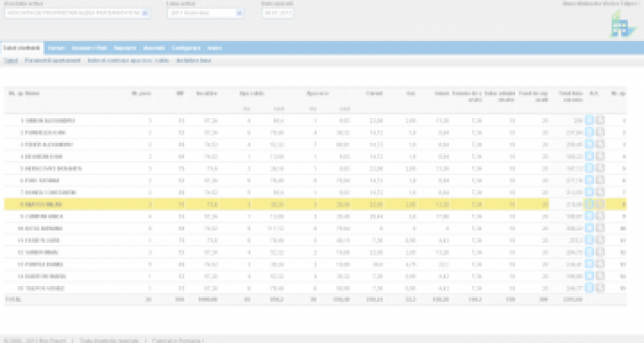The width and height of the screenshot is (644, 343).
Task: Select the first white active main tab
Action: tap(22, 48)
